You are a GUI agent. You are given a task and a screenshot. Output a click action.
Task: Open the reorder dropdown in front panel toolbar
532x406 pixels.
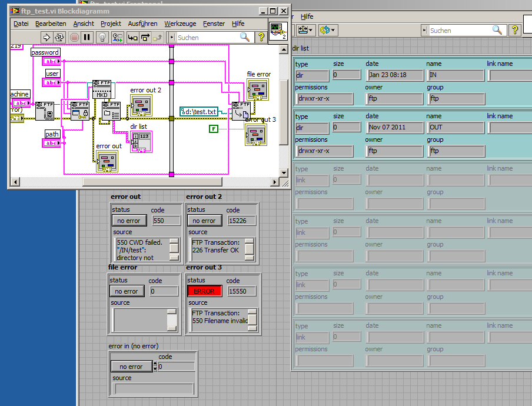(327, 29)
